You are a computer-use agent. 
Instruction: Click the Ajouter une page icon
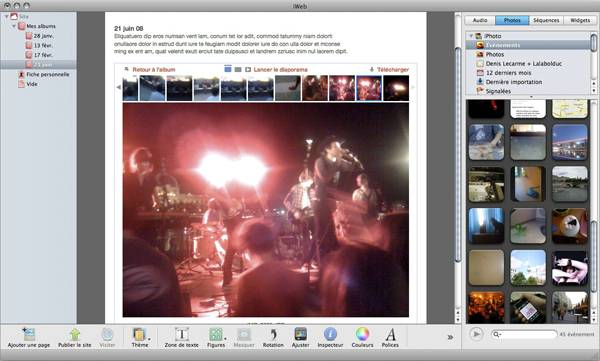coord(29,334)
